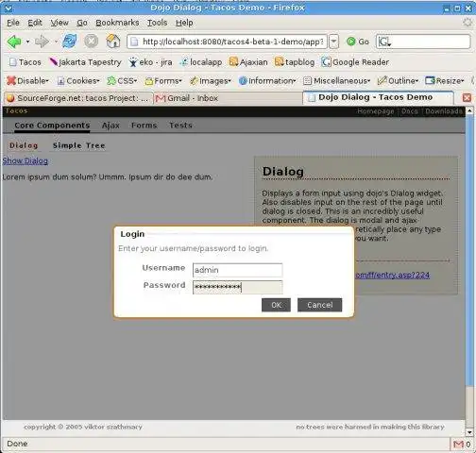This screenshot has height=453, width=476.
Task: Click the page scrollbar up arrow
Action: click(x=469, y=110)
